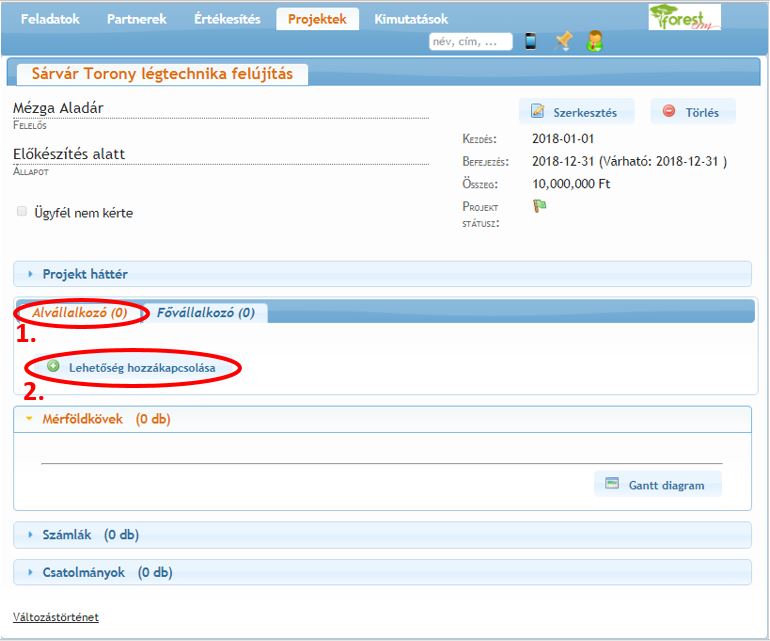
Task: Click the pushpin icon in header
Action: point(564,41)
